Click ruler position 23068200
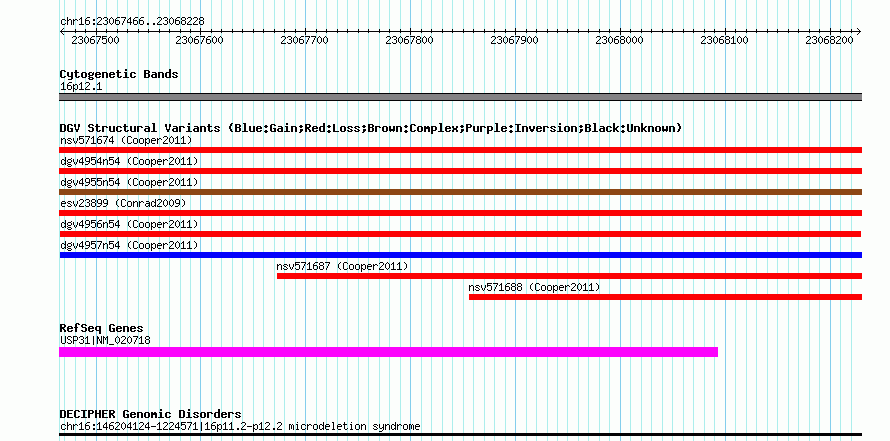The width and height of the screenshot is (890, 441). [x=830, y=40]
